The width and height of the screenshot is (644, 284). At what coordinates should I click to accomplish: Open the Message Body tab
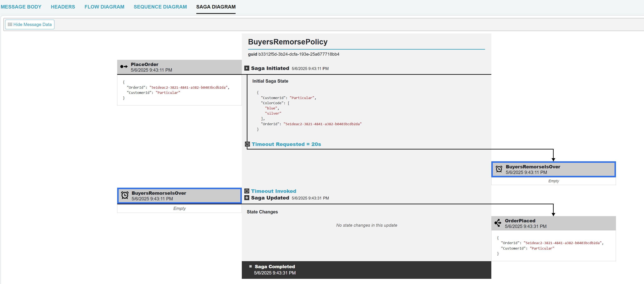(x=21, y=7)
